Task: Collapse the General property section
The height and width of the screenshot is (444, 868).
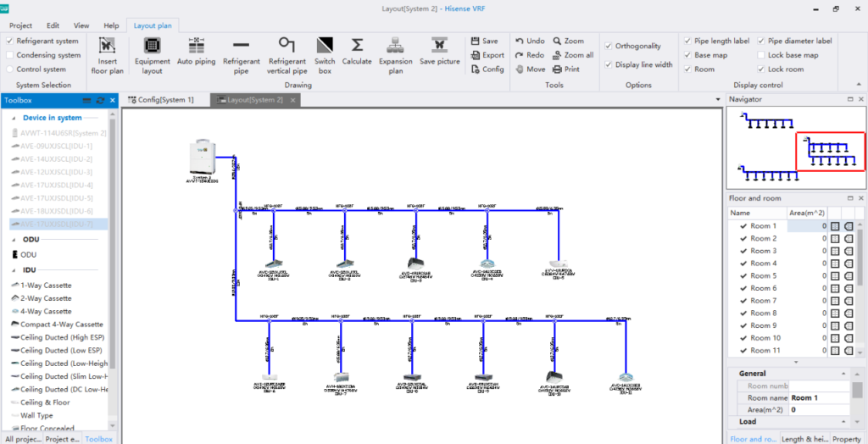Action: click(843, 374)
